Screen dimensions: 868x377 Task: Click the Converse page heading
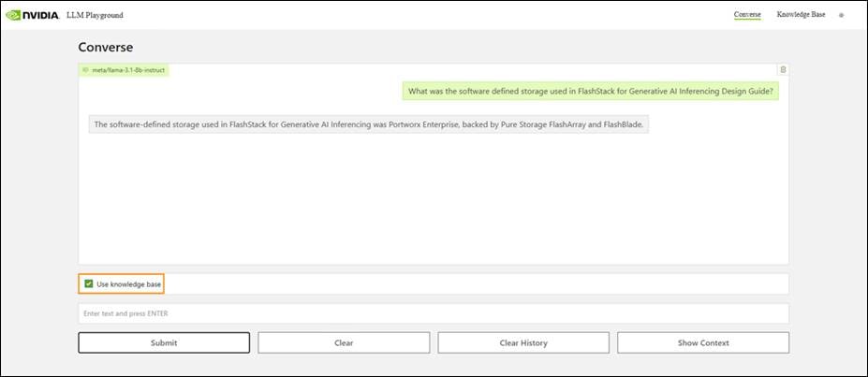(x=105, y=47)
